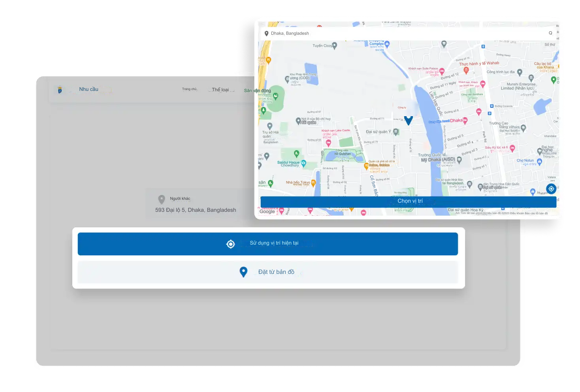Click 'Sử dụng vị trí hiện tại' button
The image size is (580, 392).
tap(267, 244)
